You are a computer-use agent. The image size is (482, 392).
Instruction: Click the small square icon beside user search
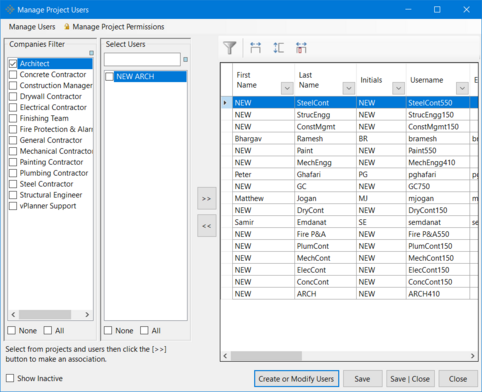coord(185,60)
